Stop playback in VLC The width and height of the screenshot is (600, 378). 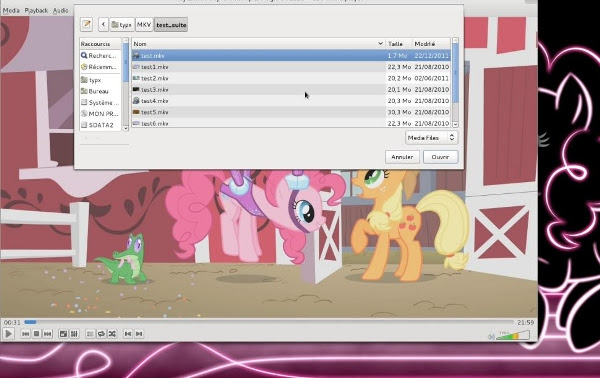pyautogui.click(x=36, y=334)
